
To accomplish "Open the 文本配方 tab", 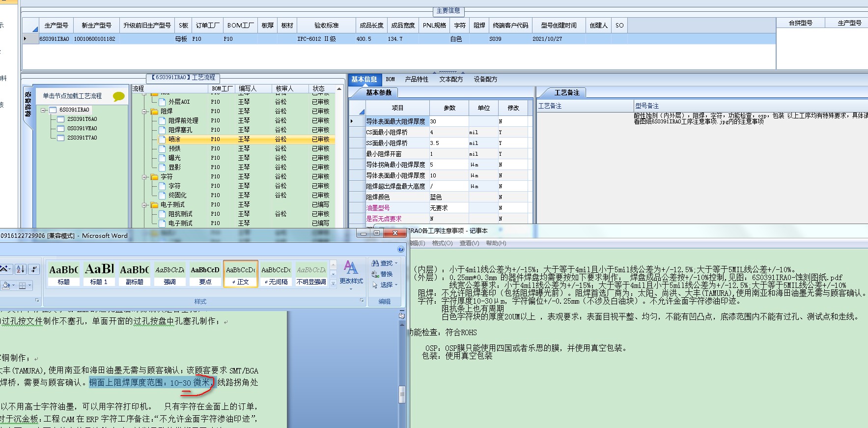I will 451,79.
